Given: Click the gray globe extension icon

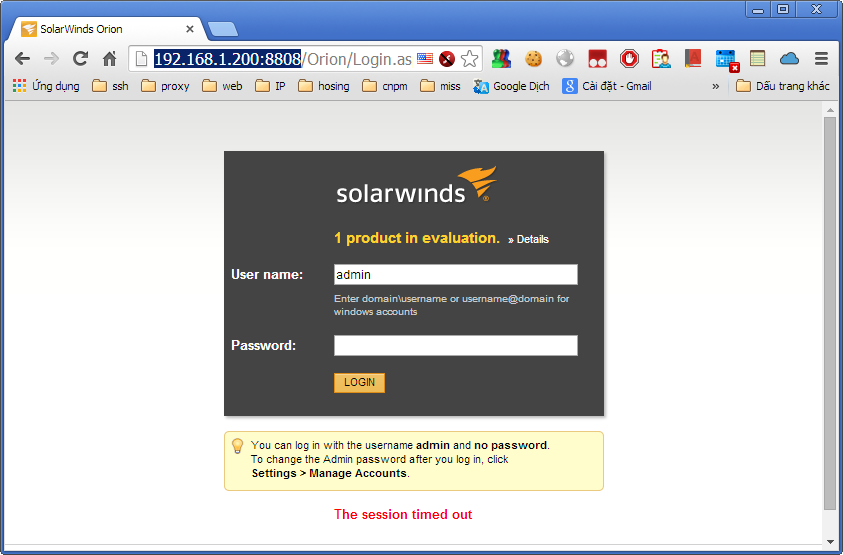Looking at the screenshot, I should pyautogui.click(x=565, y=58).
